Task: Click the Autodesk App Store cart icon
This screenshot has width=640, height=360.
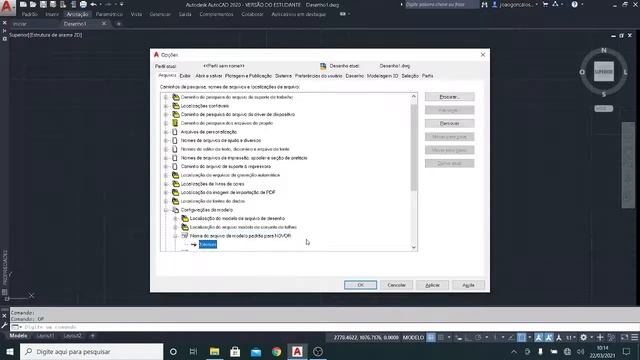Action: point(545,4)
